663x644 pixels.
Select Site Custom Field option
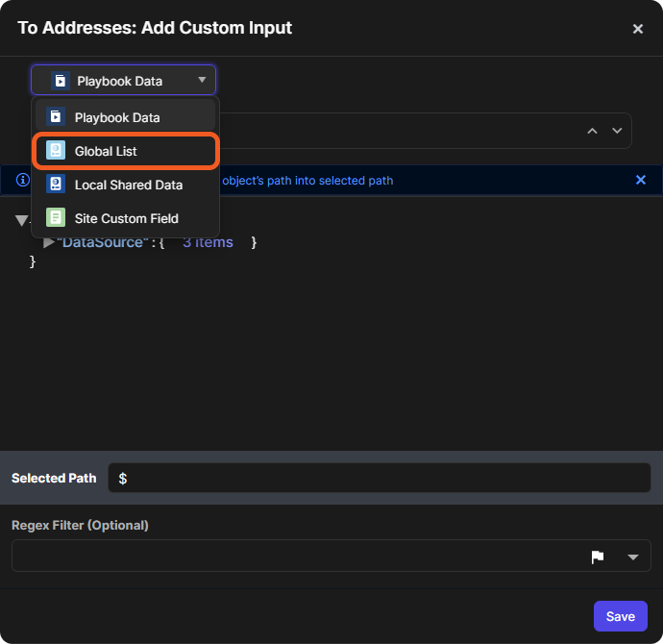coord(125,218)
